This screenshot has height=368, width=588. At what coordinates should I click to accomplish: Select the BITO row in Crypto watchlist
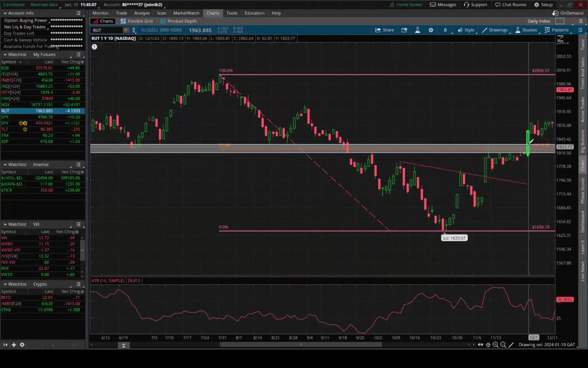43,297
